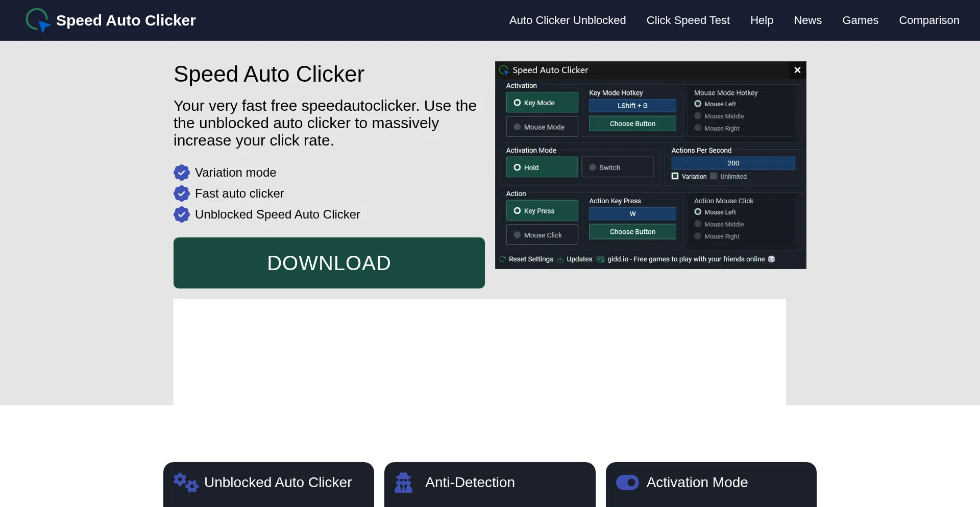
Task: Select Mouse Right under Mouse Mode Hotkey
Action: click(x=698, y=128)
